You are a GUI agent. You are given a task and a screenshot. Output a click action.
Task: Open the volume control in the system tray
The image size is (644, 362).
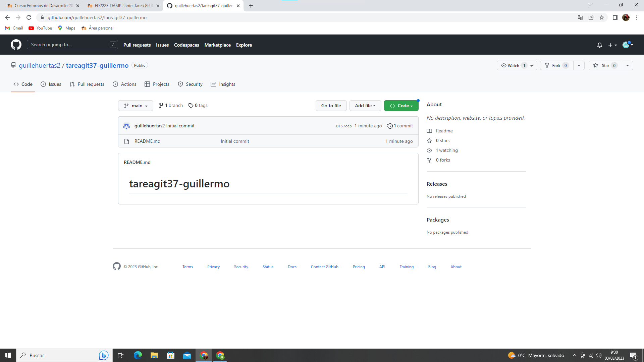click(x=599, y=355)
